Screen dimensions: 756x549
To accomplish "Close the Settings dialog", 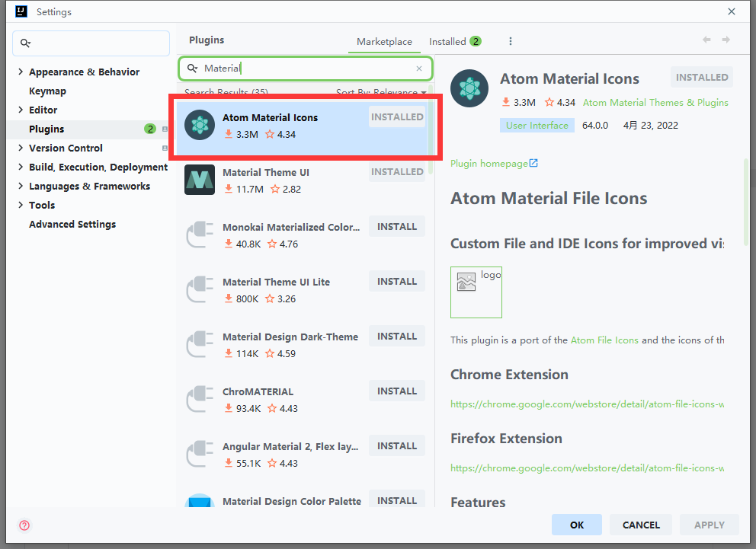I will point(732,11).
